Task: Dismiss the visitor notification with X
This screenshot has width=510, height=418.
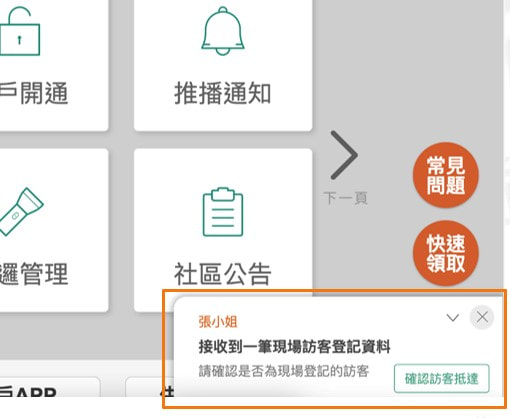Action: tap(482, 317)
